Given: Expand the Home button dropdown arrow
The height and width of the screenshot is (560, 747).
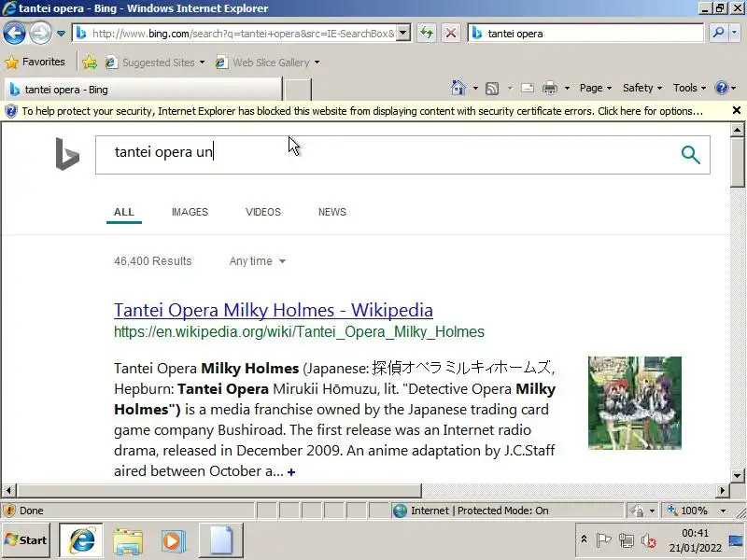Looking at the screenshot, I should click(475, 88).
